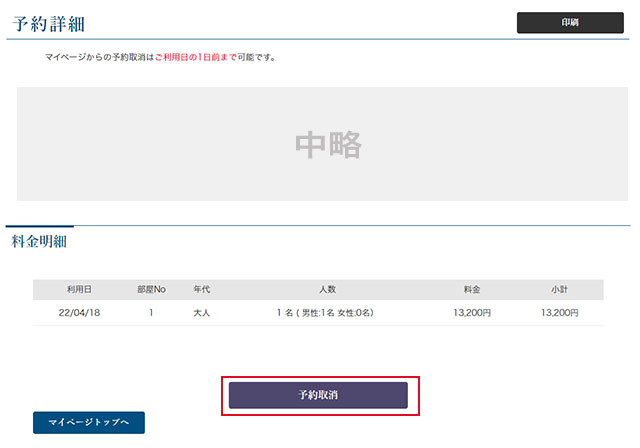Select the 年代 column header

pos(201,289)
